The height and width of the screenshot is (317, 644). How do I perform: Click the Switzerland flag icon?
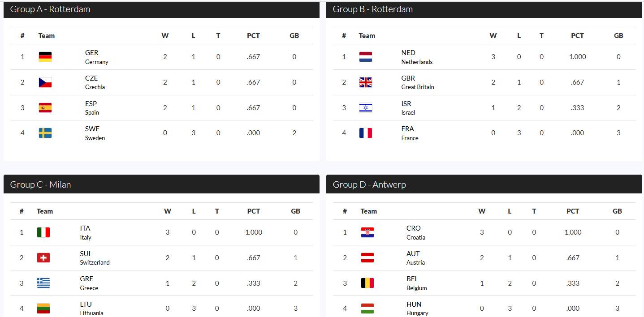coord(43,257)
